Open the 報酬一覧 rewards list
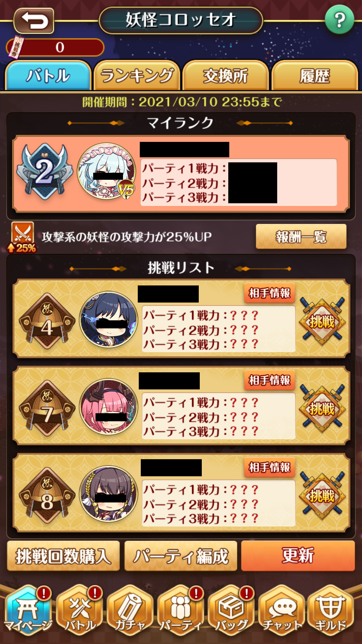This screenshot has height=644, width=362. point(301,237)
